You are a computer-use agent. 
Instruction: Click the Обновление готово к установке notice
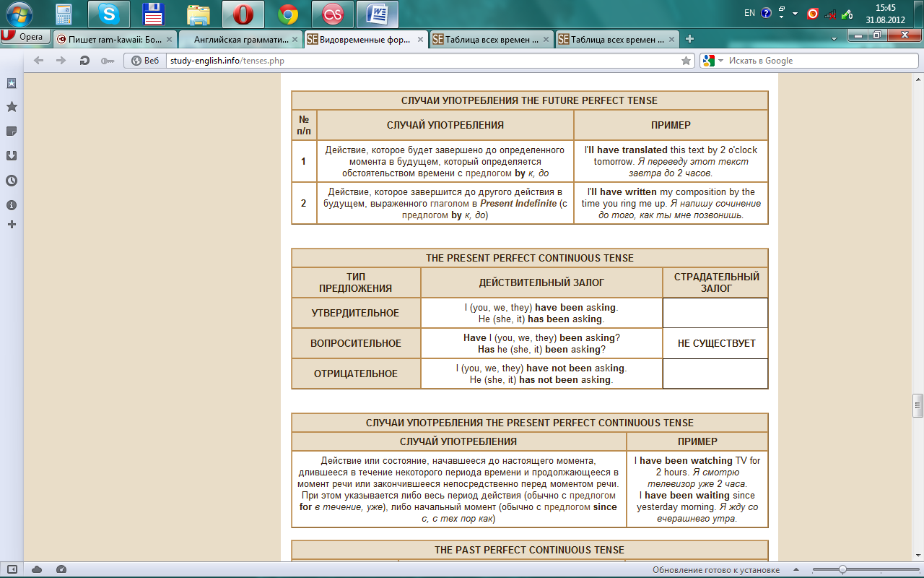(x=716, y=570)
